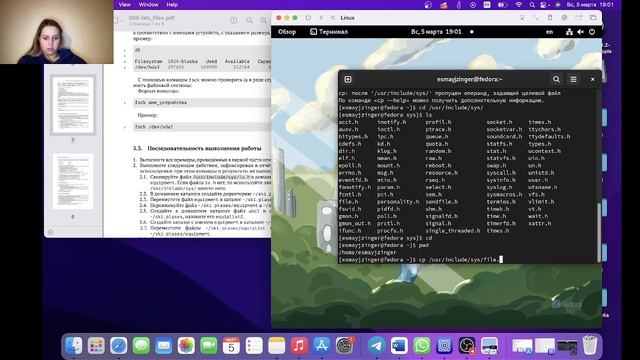Launch Telegram from the dock
Viewport: 640px width, 360px height.
(376, 346)
